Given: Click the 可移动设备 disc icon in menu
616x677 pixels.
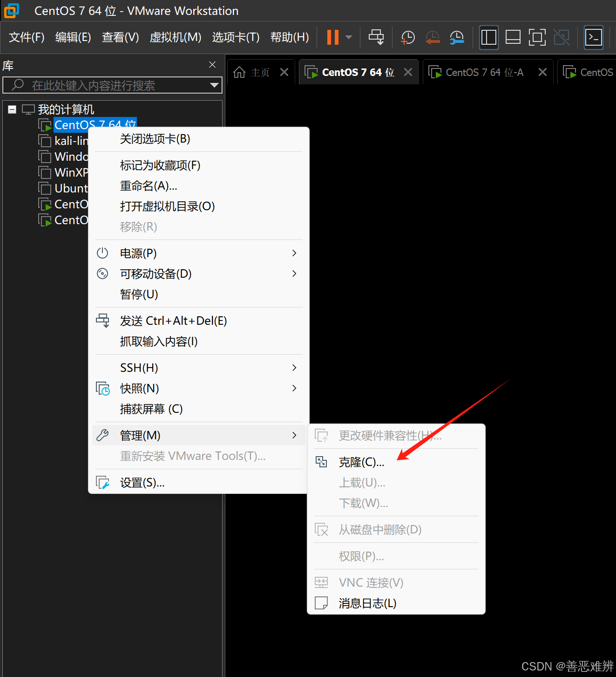Looking at the screenshot, I should (x=102, y=274).
